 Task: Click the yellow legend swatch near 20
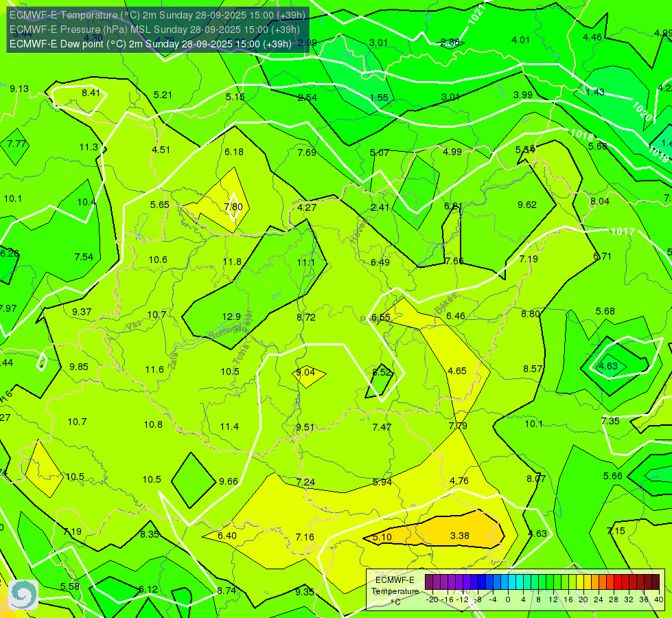[580, 582]
